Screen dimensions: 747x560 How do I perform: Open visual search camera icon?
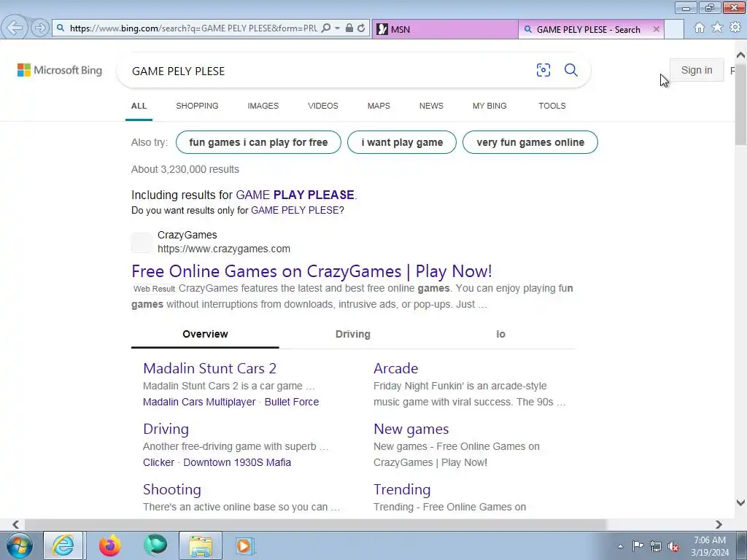point(543,70)
